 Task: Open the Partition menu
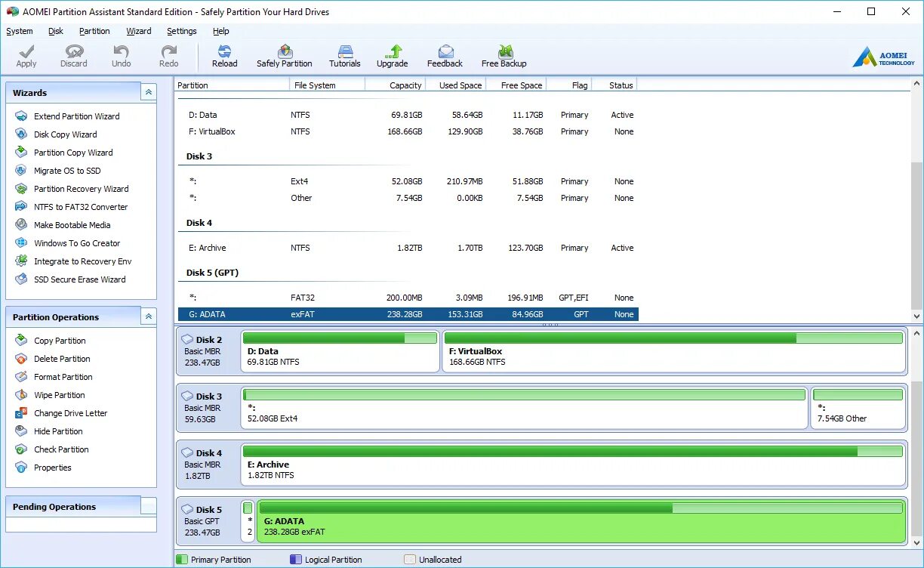tap(94, 31)
